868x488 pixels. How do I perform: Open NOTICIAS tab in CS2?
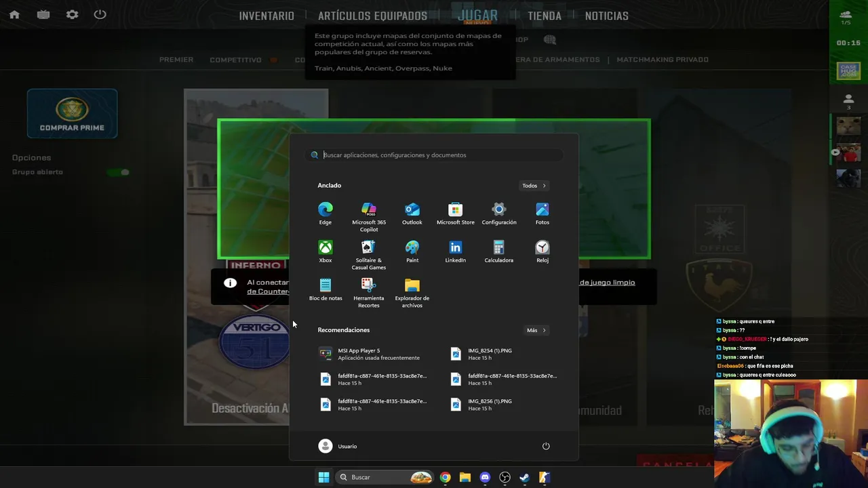pos(607,16)
